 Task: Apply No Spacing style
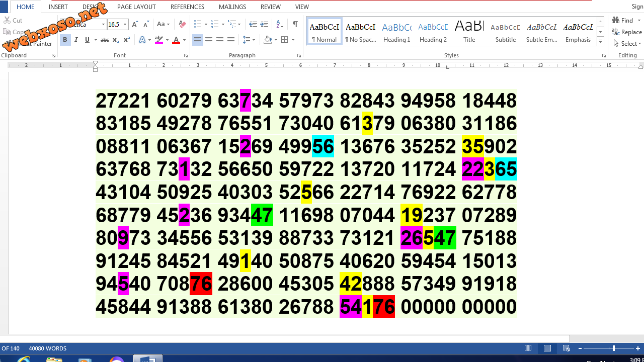pos(361,31)
